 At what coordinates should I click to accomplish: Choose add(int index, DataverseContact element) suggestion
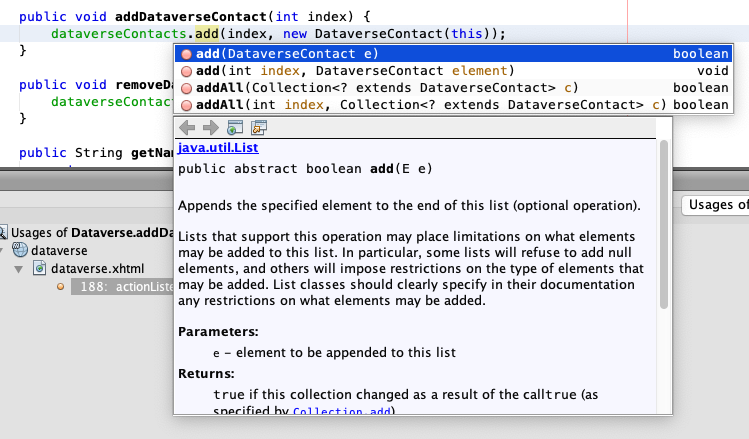tap(453, 71)
